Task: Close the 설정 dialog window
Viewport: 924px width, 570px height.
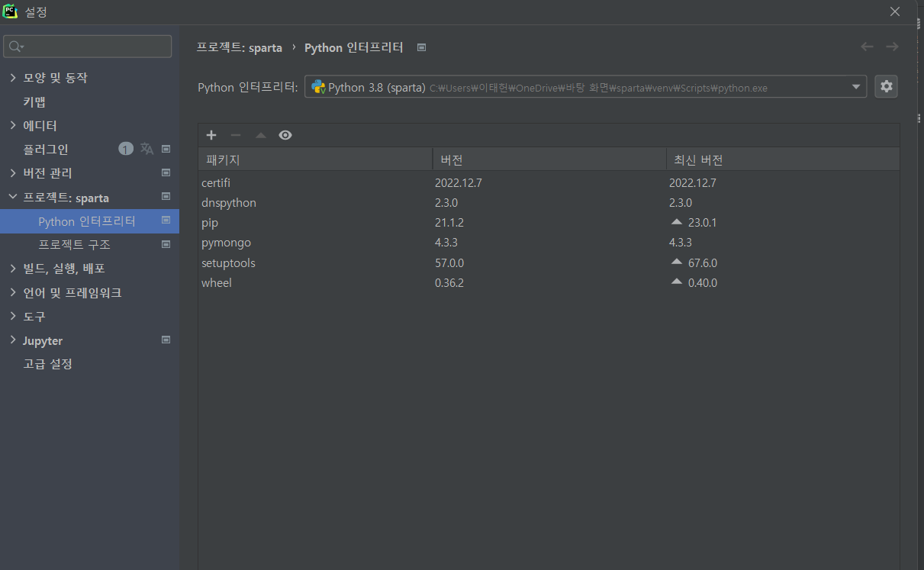Action: [895, 11]
